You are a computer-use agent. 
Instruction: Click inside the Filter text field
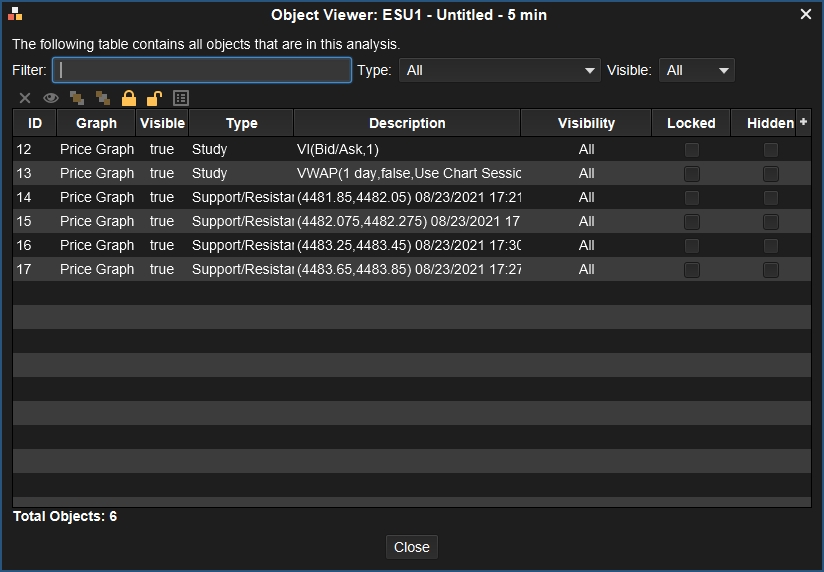[202, 70]
